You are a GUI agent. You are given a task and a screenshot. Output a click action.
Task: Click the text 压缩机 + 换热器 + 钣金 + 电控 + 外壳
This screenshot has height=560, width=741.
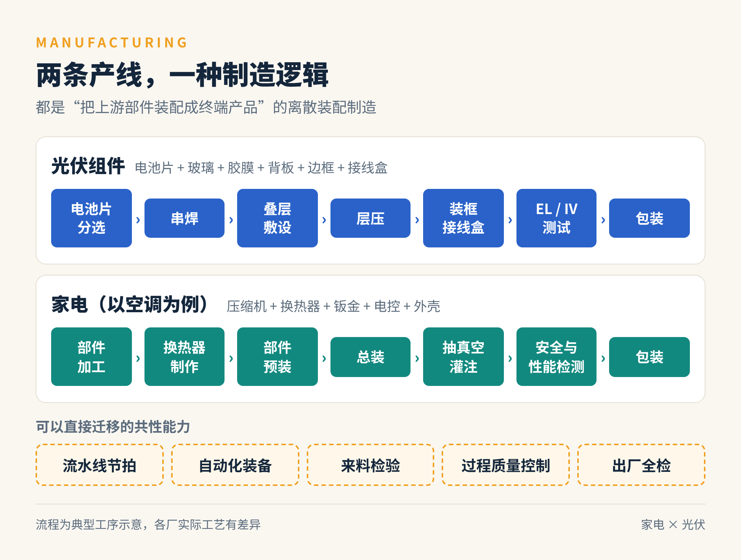pos(333,306)
